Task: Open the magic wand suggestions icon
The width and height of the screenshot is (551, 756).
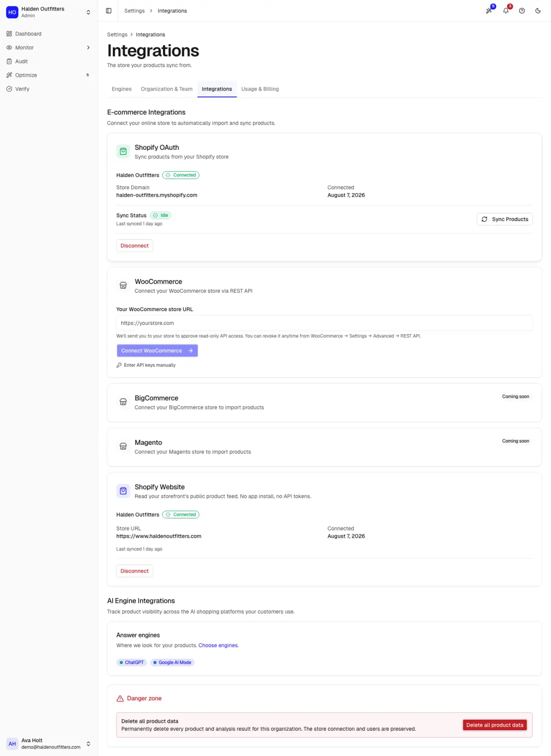Action: pyautogui.click(x=489, y=11)
